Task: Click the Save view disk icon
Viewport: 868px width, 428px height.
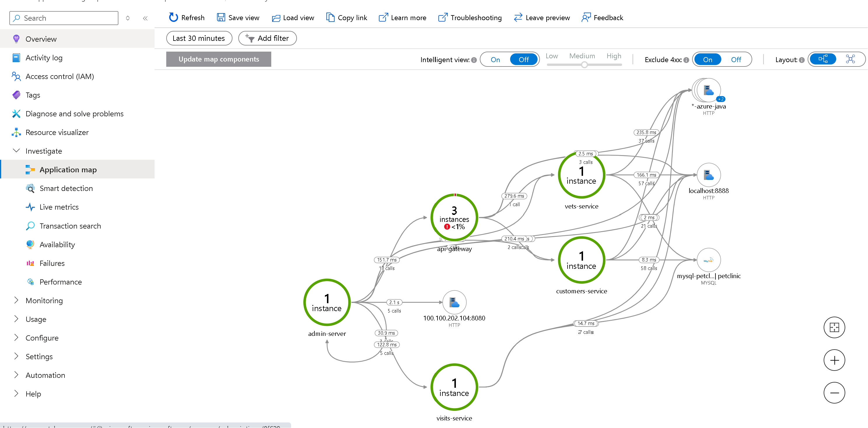Action: tap(221, 17)
